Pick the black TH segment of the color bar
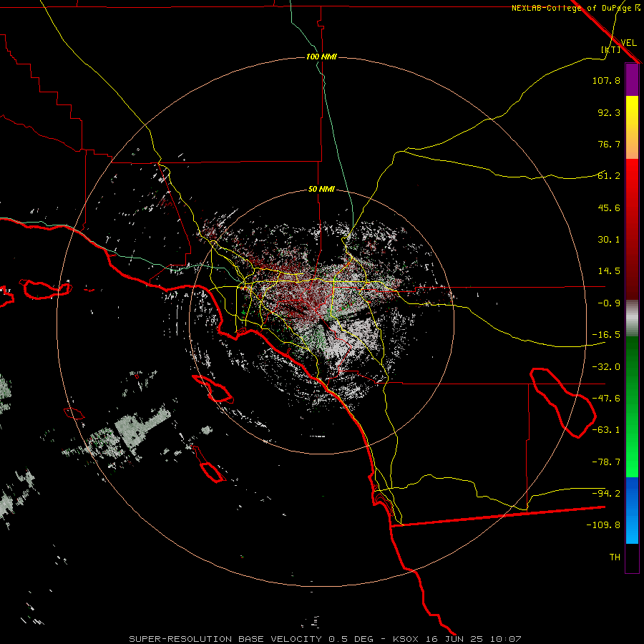 pyautogui.click(x=632, y=558)
